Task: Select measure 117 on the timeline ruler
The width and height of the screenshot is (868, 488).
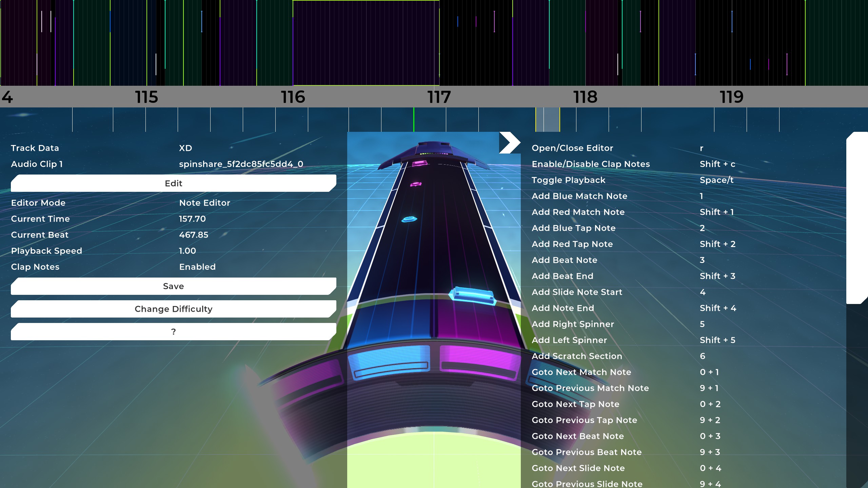Action: [x=439, y=97]
